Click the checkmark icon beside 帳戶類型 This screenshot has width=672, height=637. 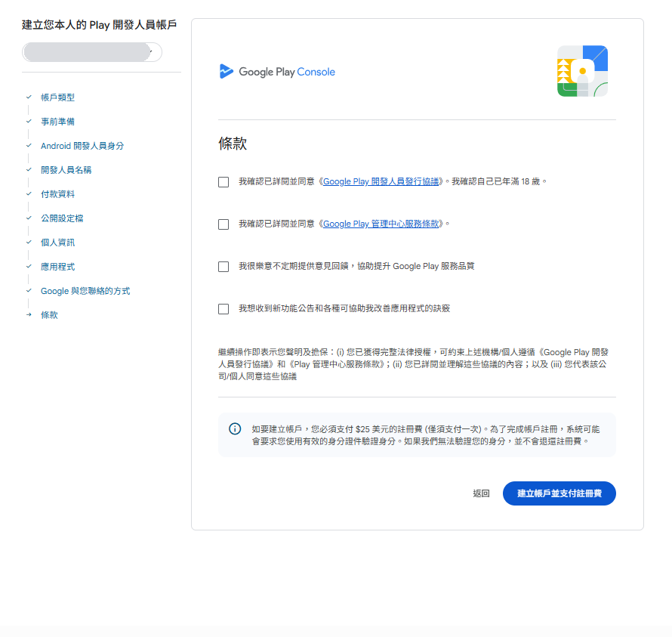point(29,97)
